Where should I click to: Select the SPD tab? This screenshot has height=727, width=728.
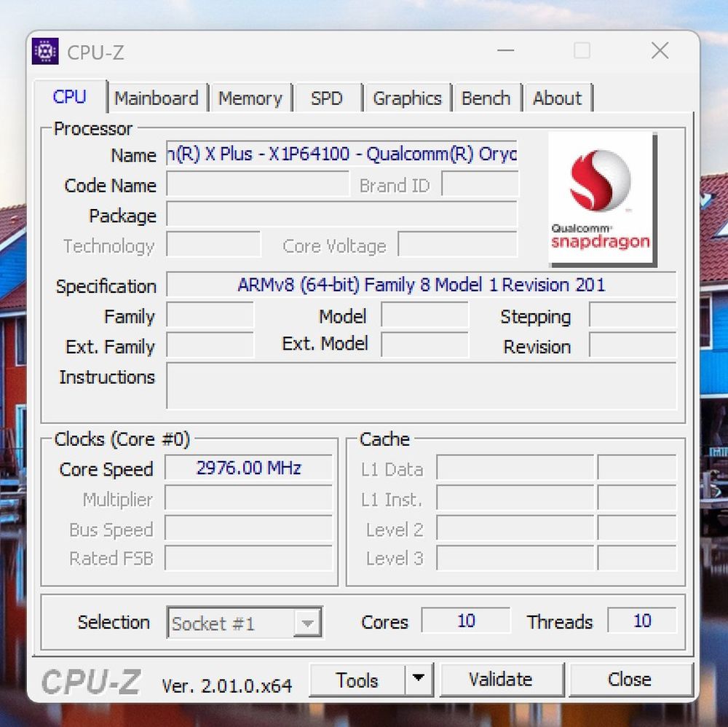(326, 98)
